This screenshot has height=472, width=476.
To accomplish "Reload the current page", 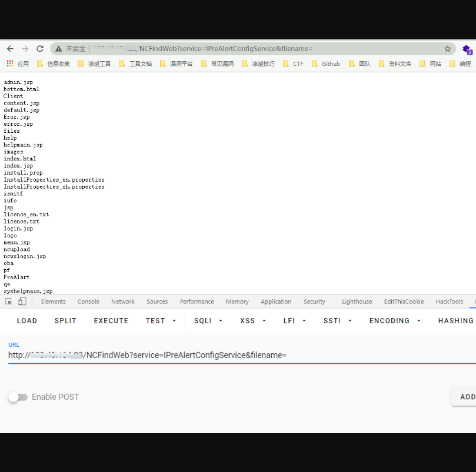I will 40,49.
